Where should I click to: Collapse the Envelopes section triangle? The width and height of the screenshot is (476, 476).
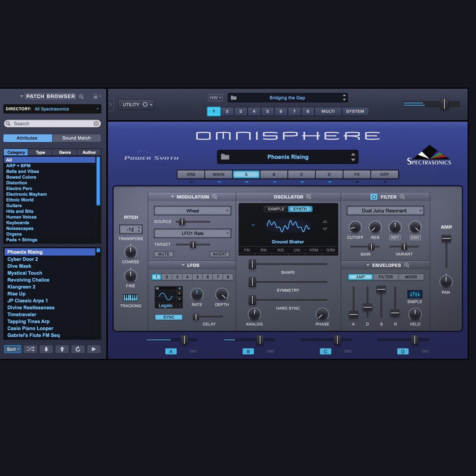pyautogui.click(x=368, y=265)
